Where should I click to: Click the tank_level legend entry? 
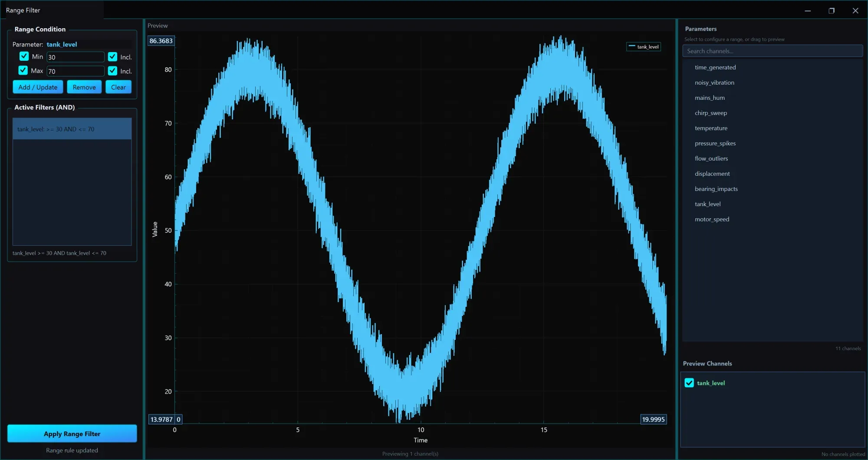[644, 47]
